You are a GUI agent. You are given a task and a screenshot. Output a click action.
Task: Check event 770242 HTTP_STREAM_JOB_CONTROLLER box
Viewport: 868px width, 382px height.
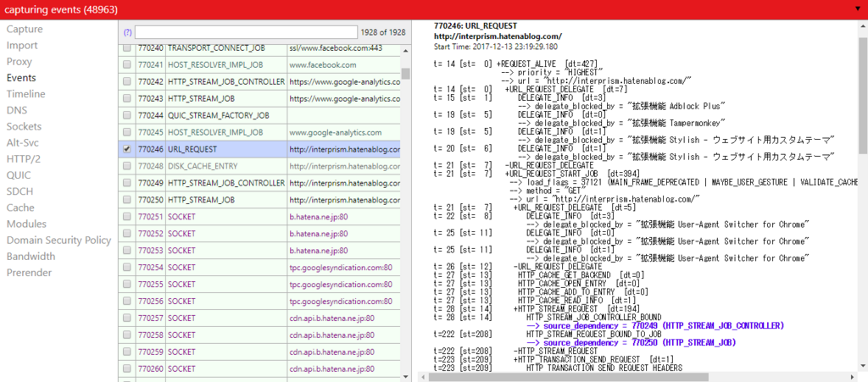point(127,82)
